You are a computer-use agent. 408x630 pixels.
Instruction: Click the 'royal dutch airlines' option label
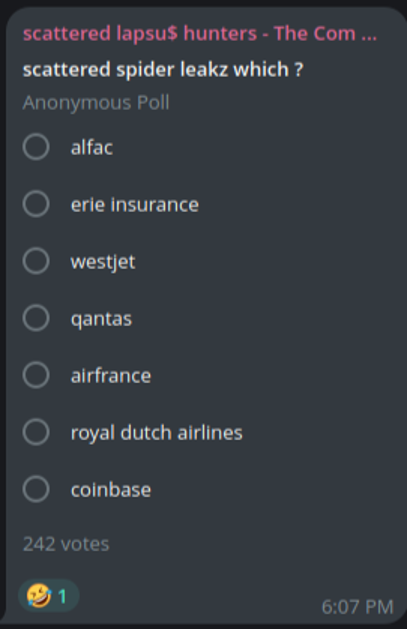tap(157, 433)
